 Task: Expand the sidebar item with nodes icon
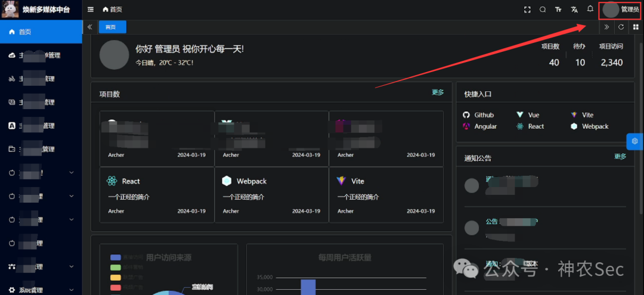tap(41, 266)
